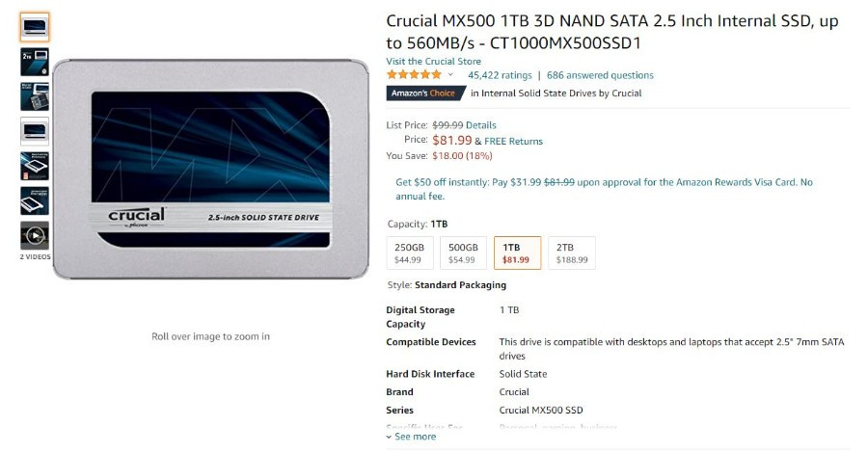Choose the 250GB capacity option

[x=409, y=253]
